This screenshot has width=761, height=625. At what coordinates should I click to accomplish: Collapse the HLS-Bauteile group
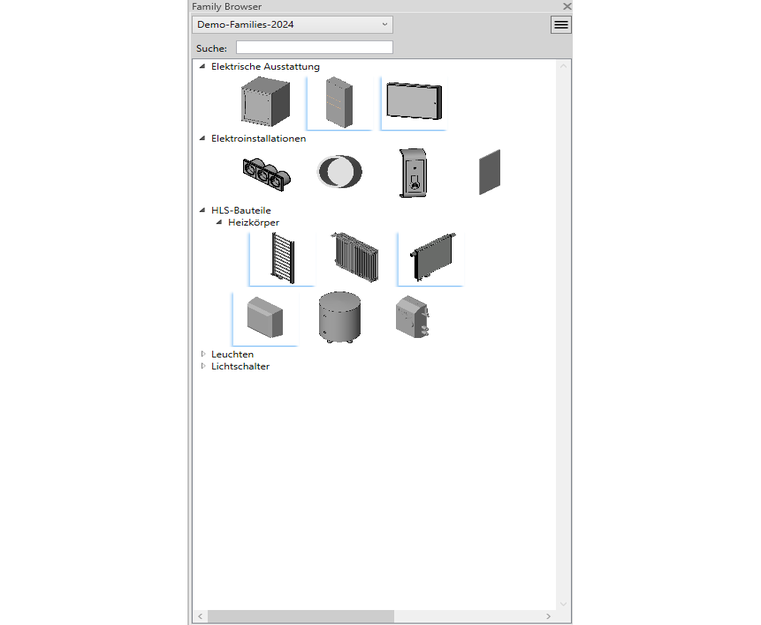tap(202, 210)
